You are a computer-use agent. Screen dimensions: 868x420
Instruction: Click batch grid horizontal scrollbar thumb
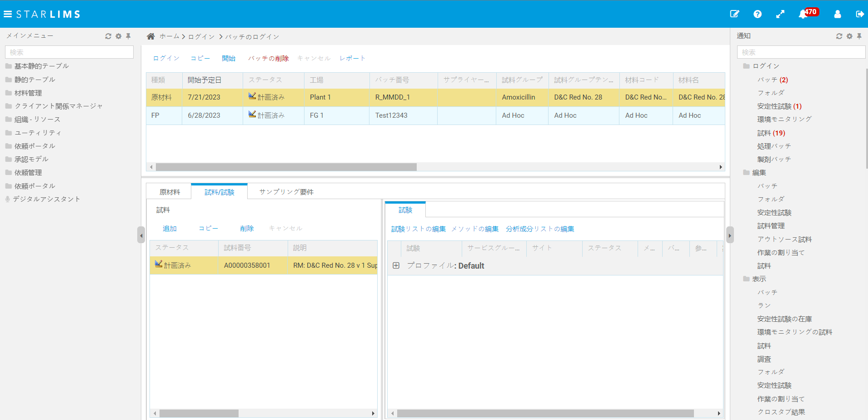286,167
